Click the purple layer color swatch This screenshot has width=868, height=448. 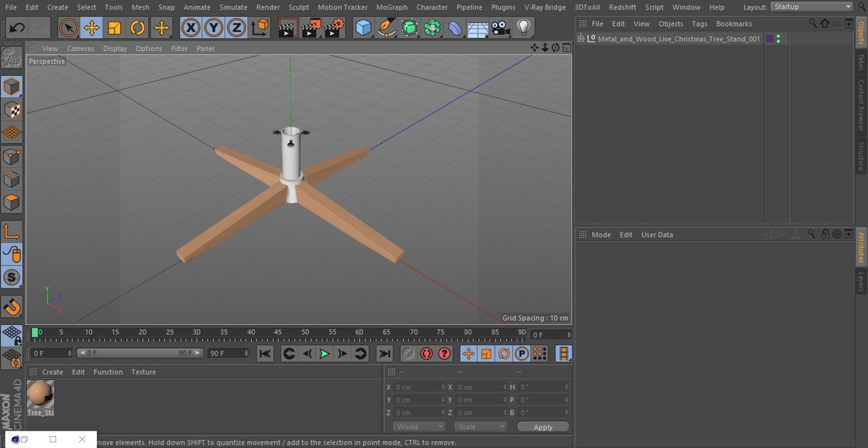pos(769,39)
